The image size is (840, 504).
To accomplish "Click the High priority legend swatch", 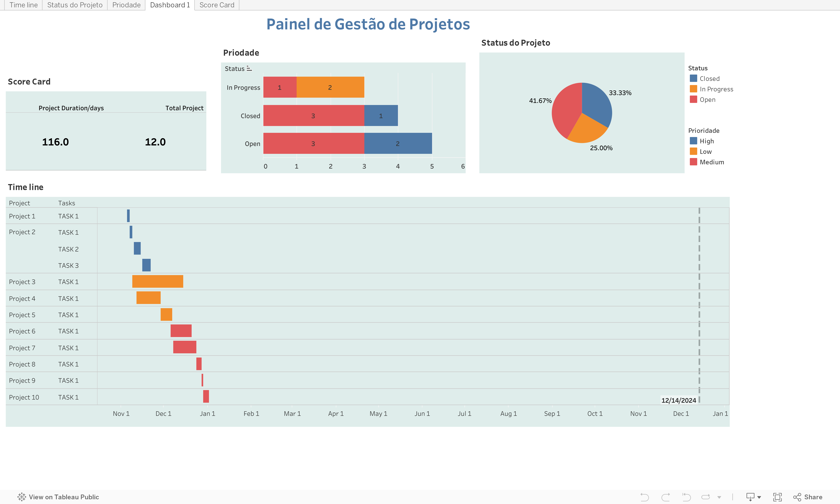I will [x=693, y=141].
